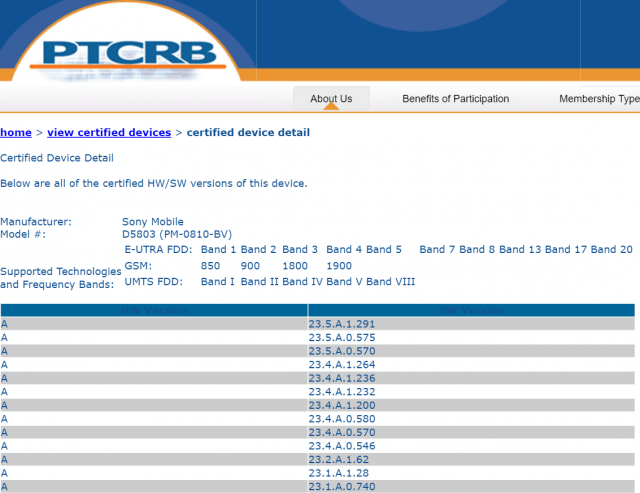Open the About Us tab

pyautogui.click(x=331, y=99)
